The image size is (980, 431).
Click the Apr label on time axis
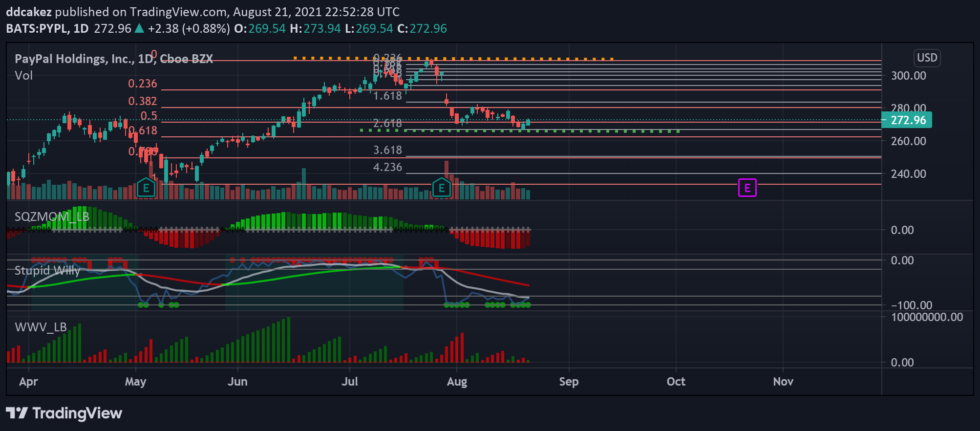pyautogui.click(x=28, y=382)
